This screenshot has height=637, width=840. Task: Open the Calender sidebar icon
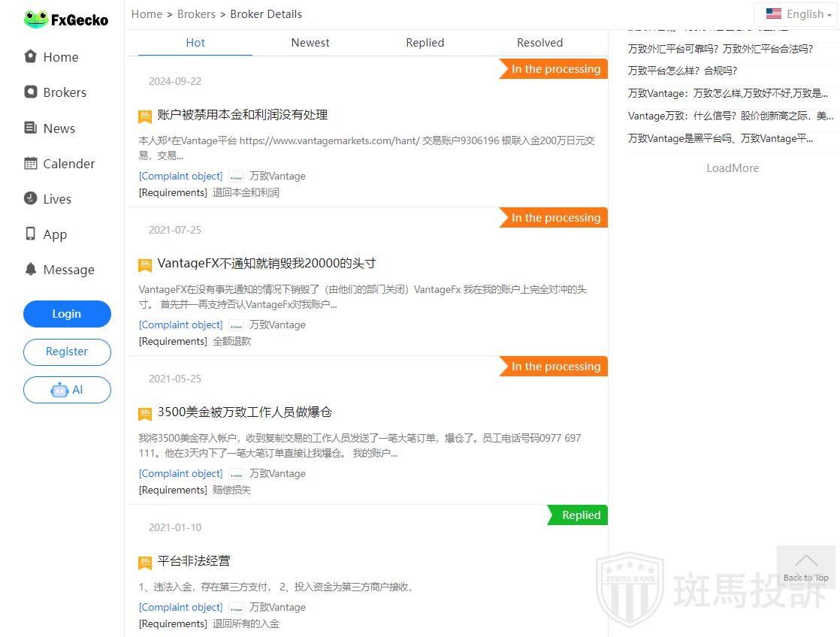point(31,163)
